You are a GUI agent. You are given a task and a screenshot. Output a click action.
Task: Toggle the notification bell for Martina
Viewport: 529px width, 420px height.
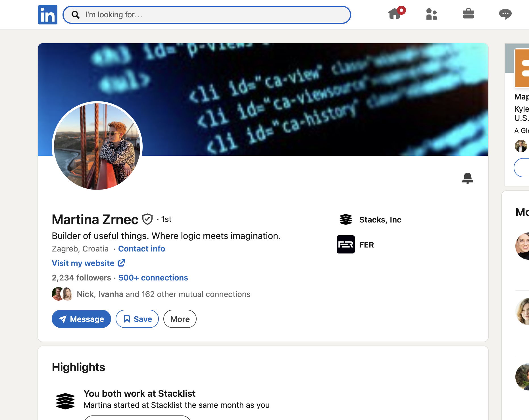point(467,178)
